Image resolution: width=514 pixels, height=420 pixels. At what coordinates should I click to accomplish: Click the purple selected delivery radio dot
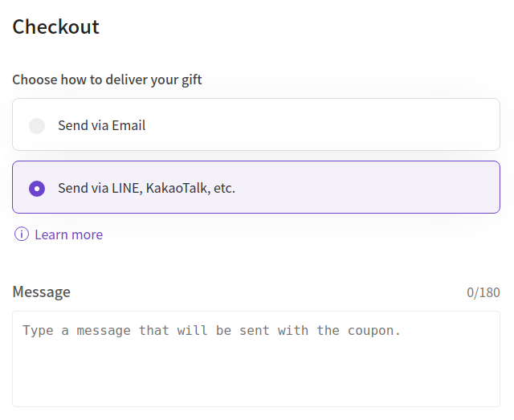point(37,189)
